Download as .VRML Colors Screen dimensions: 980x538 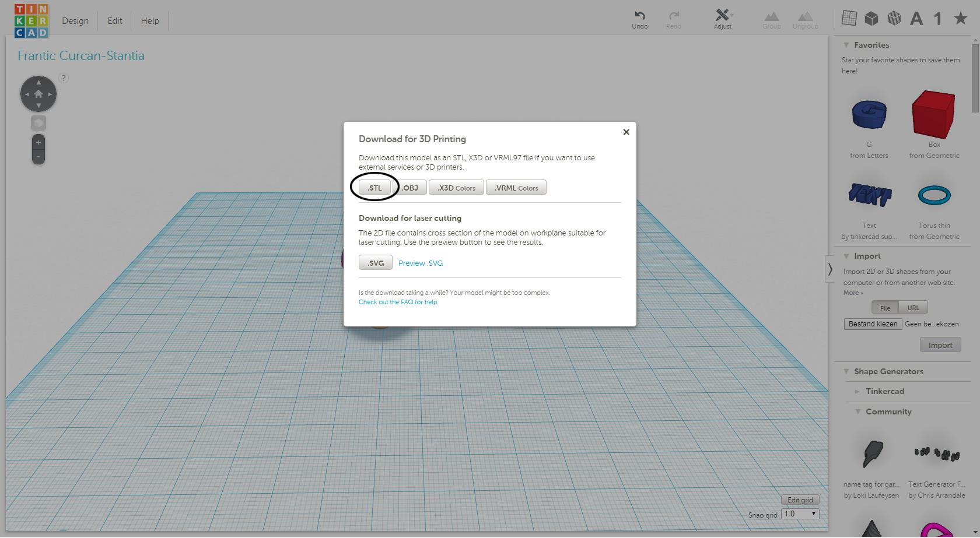(516, 188)
